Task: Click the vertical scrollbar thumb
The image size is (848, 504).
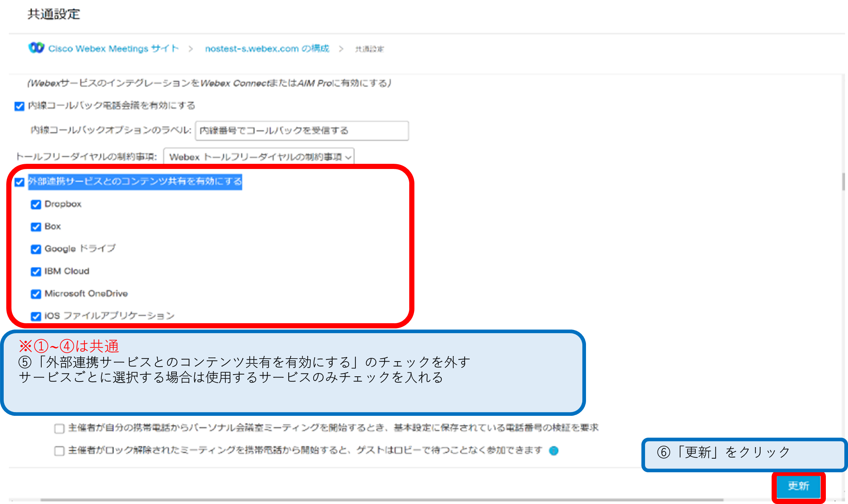Action: tap(843, 182)
